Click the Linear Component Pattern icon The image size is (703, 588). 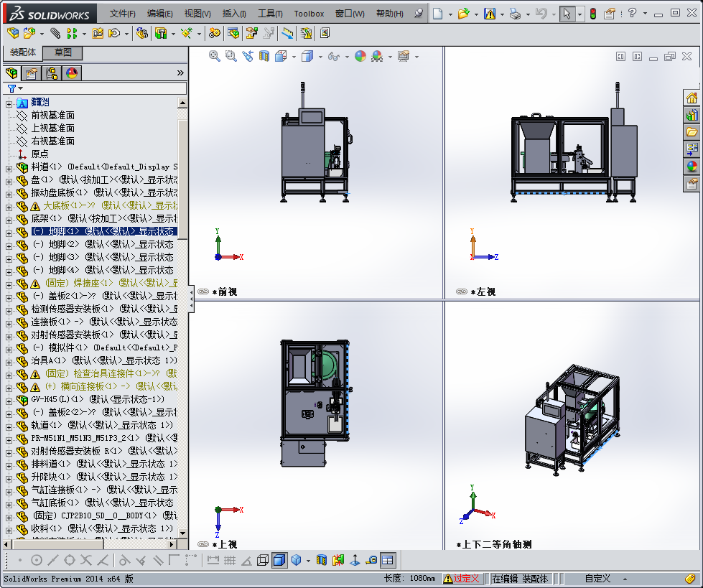point(72,33)
